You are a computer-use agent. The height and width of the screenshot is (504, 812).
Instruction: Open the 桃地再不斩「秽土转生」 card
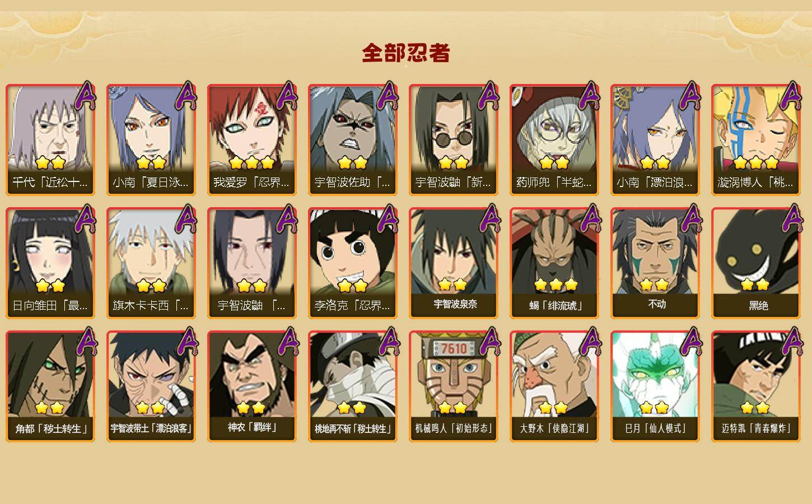click(353, 386)
